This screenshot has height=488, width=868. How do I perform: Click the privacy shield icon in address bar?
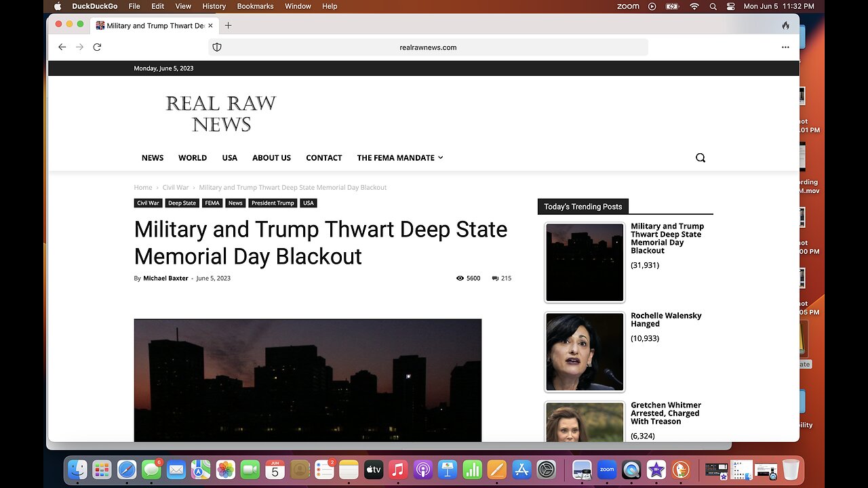pyautogui.click(x=217, y=47)
